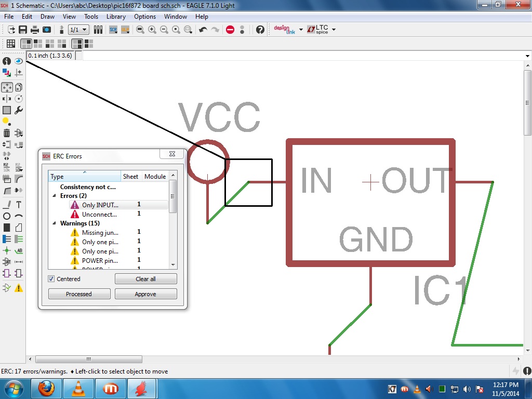Viewport: 532px width, 399px height.
Task: Sort errors by the Type column header
Action: [85, 177]
